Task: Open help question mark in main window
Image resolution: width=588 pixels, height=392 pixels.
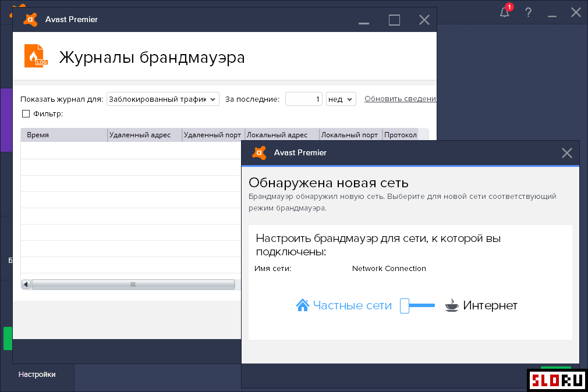Action: click(x=529, y=12)
